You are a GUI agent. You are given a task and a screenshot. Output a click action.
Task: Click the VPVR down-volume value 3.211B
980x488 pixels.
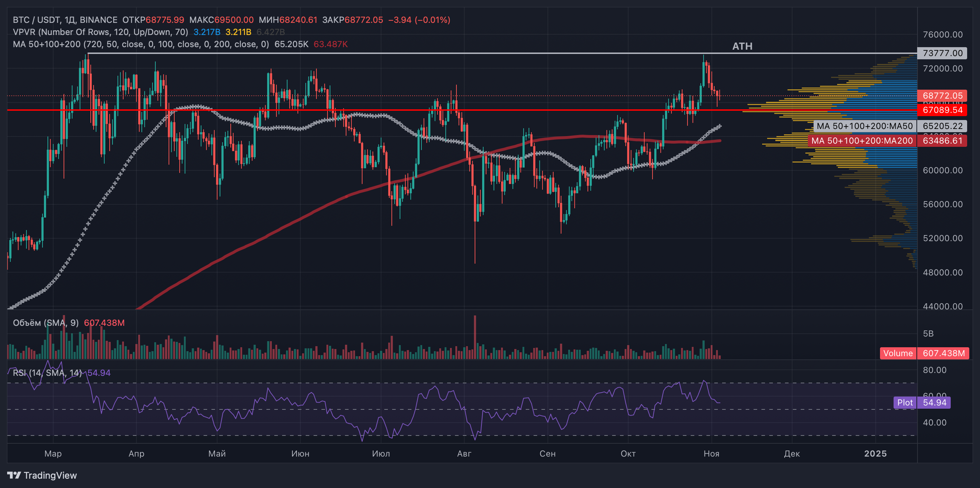239,32
